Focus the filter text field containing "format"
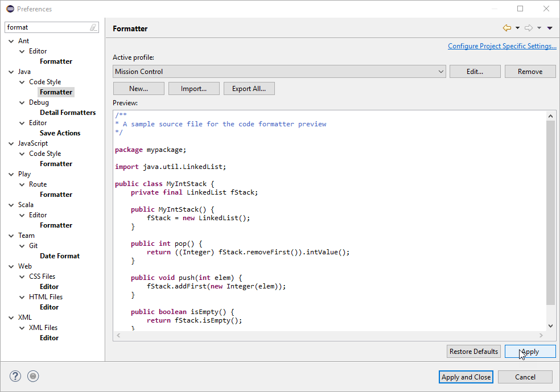 click(x=52, y=27)
